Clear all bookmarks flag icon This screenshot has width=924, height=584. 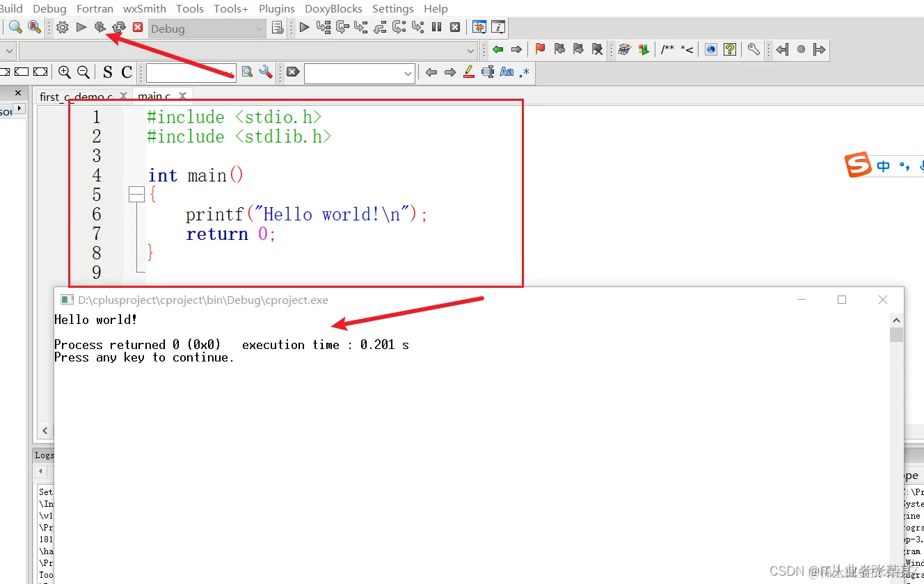(597, 49)
